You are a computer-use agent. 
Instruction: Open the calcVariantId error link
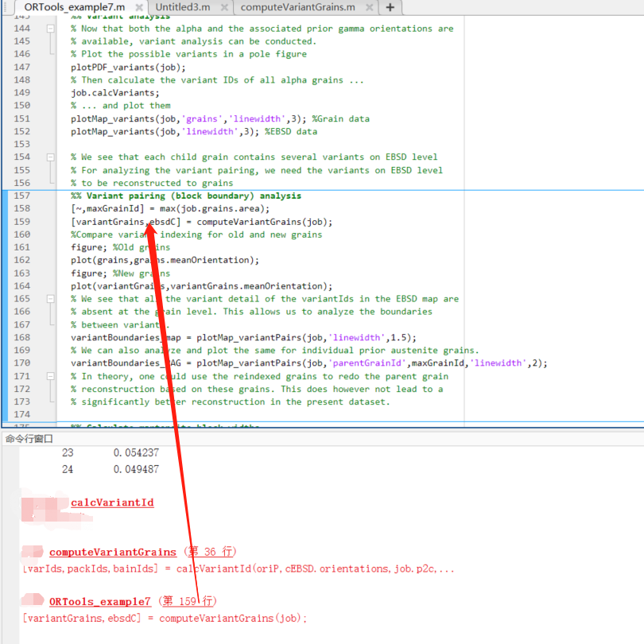111,502
